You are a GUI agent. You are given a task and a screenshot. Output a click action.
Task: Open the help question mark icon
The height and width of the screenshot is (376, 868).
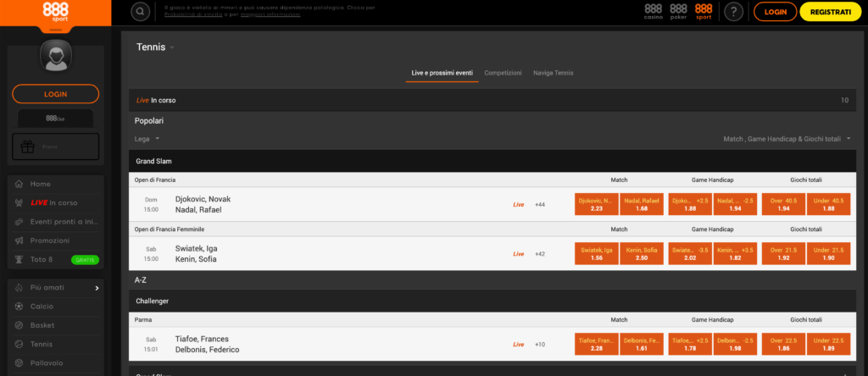click(x=733, y=11)
